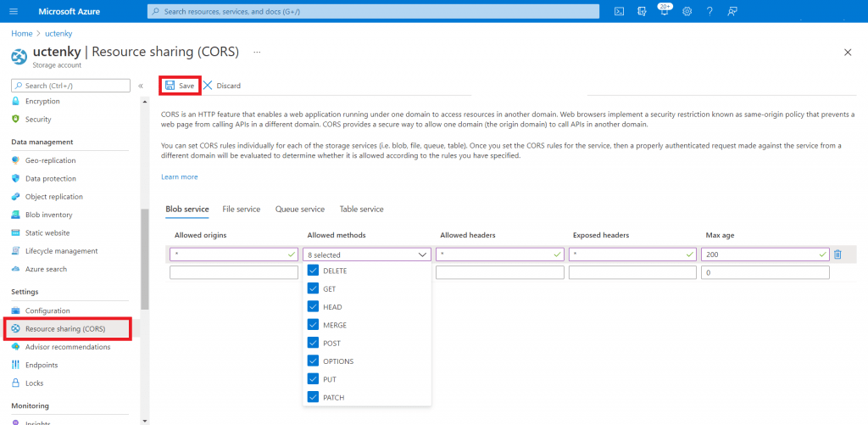The width and height of the screenshot is (868, 425).
Task: Open the ellipsis more options menu
Action: pyautogui.click(x=257, y=53)
